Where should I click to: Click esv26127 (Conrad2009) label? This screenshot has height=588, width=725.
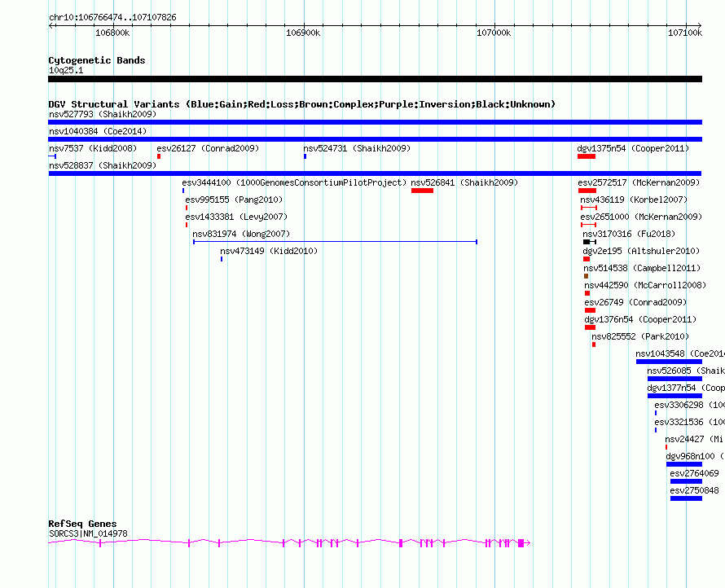coord(208,148)
